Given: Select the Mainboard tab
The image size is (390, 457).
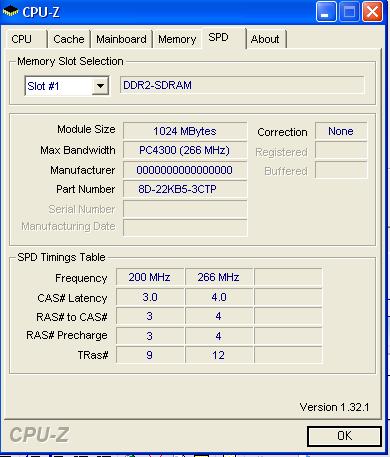Looking at the screenshot, I should click(x=121, y=39).
